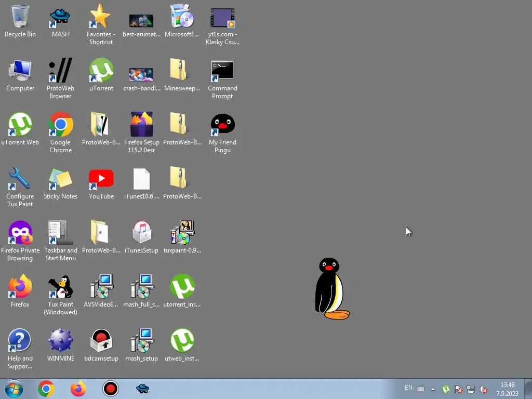Select the crash-bandi... image file
Viewport: 532px width, 399px height.
click(x=141, y=79)
